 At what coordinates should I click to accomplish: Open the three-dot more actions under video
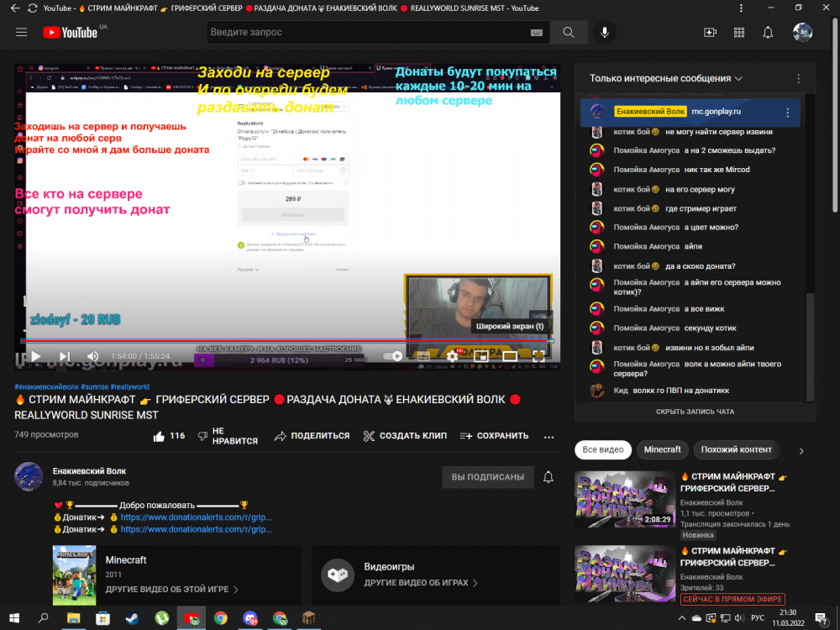549,437
